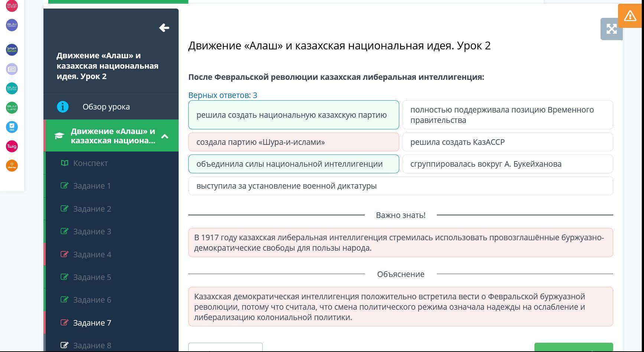This screenshot has height=352, width=644.
Task: Select answer «создала партию «Шура-и-ислами»»
Action: [294, 142]
